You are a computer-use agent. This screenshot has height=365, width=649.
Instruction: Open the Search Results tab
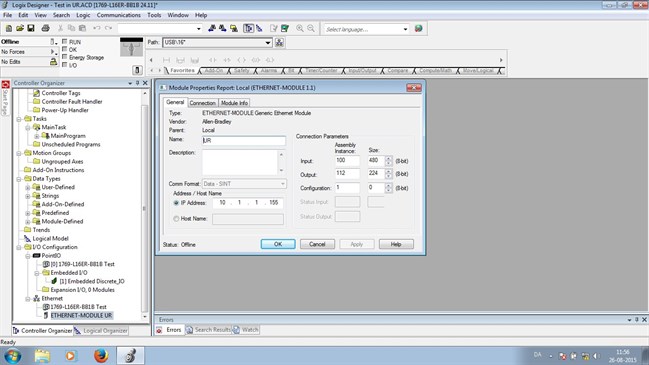tap(209, 330)
